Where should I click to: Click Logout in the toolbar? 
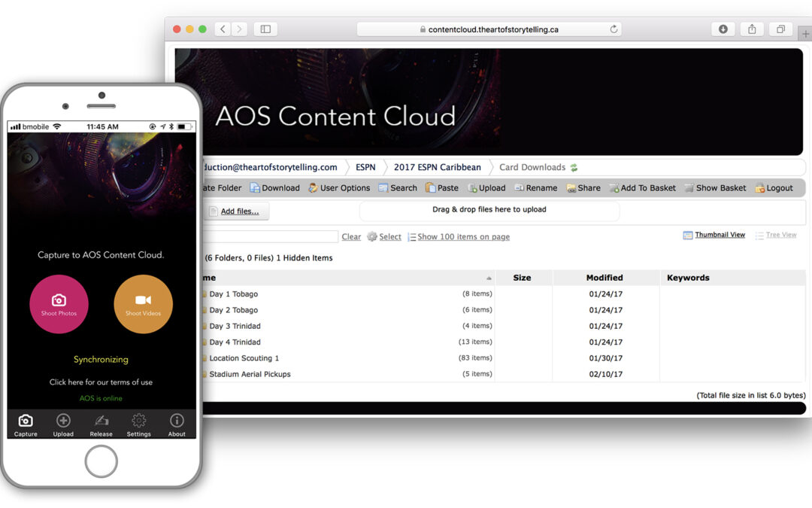[x=774, y=188]
